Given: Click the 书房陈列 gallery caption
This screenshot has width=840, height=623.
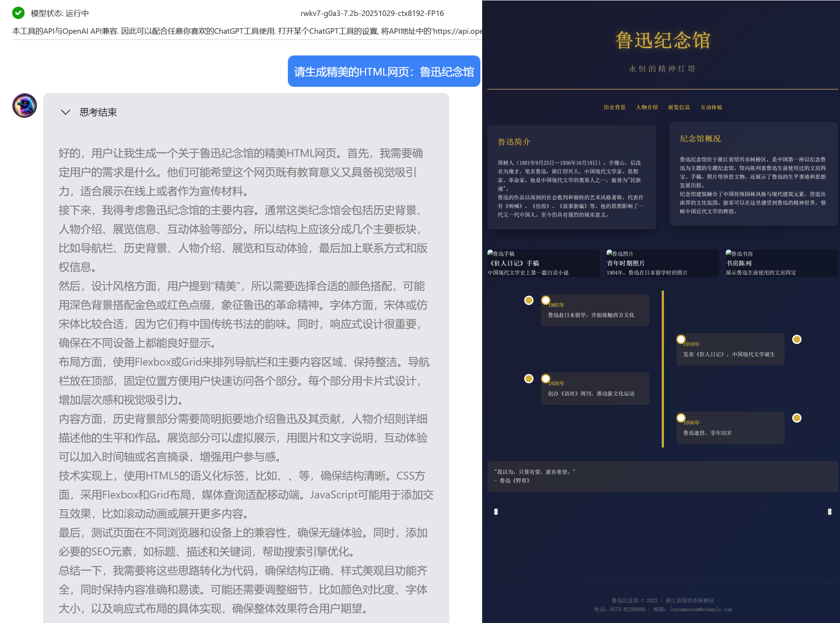Looking at the screenshot, I should (738, 263).
